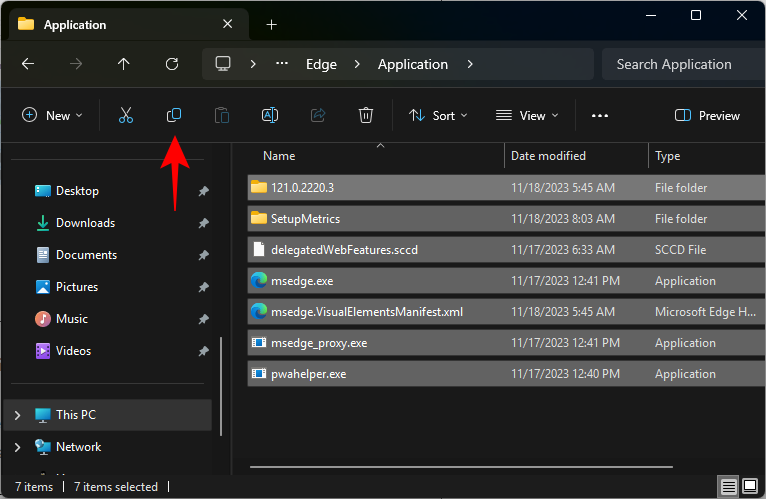Viewport: 766px width, 499px height.
Task: Click the pin icon next to Downloads
Action: (x=203, y=223)
